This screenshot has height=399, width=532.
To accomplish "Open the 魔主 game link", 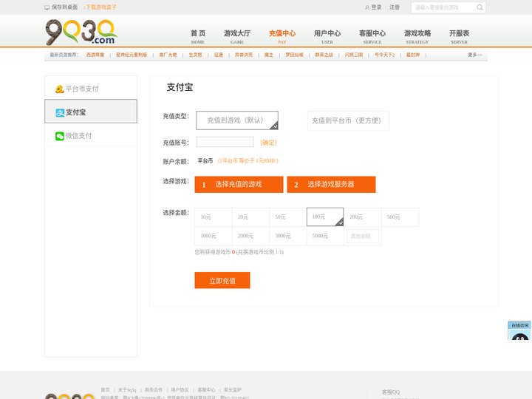I will (269, 55).
